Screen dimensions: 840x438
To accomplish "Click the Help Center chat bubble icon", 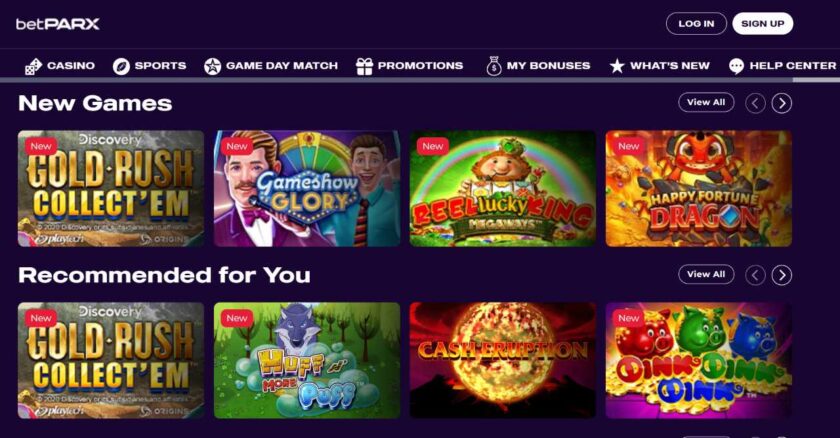I will click(737, 66).
